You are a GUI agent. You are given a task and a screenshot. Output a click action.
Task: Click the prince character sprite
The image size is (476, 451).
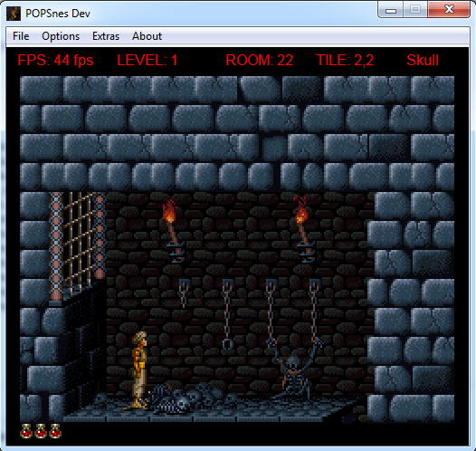138,370
